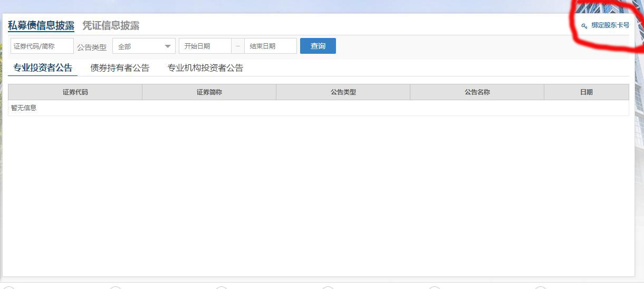Click the 暂无信息 empty-table message
Screen dimensions: 644x289
pos(24,108)
